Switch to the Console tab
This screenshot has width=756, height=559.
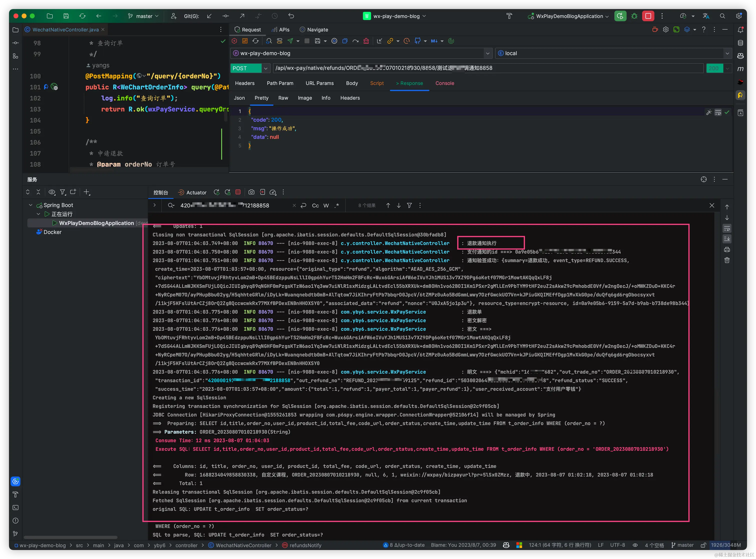tap(444, 83)
